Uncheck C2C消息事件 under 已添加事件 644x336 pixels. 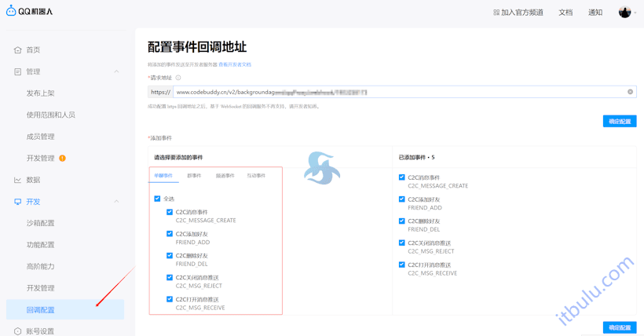tap(401, 177)
